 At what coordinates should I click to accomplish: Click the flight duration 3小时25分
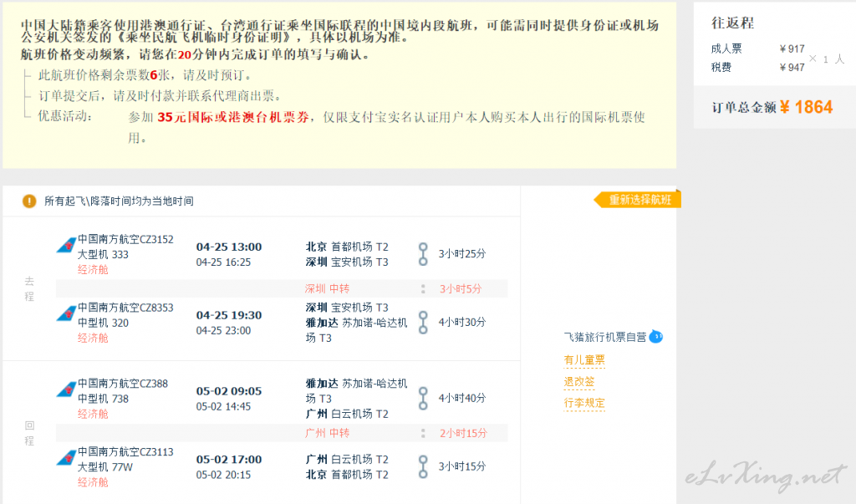(x=461, y=254)
